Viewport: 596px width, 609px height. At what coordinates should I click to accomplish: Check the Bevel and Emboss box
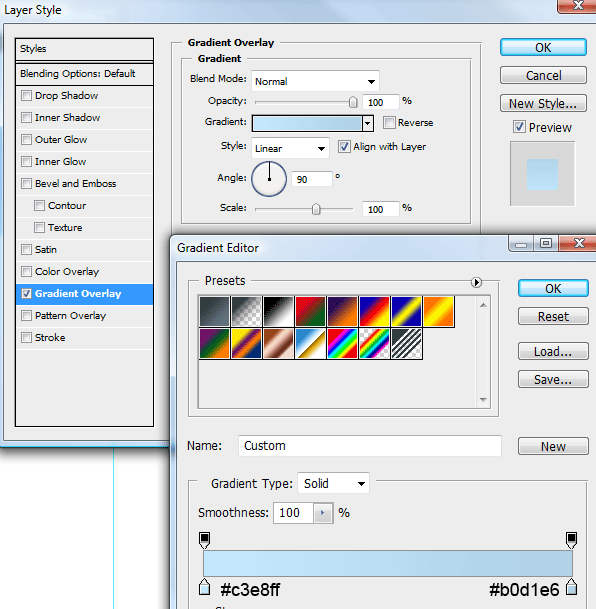tap(26, 183)
